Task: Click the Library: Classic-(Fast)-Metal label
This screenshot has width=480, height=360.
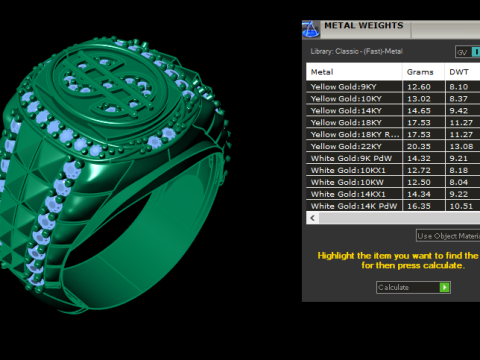Action: 357,51
